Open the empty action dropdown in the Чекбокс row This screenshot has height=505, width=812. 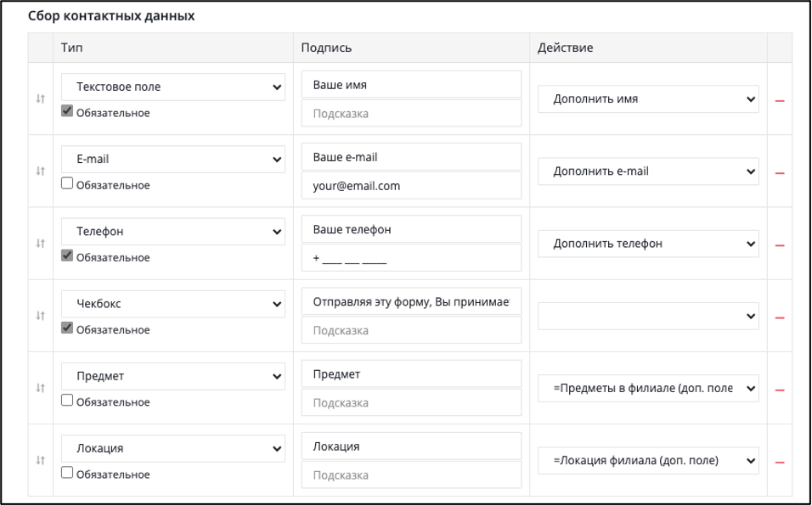[648, 316]
